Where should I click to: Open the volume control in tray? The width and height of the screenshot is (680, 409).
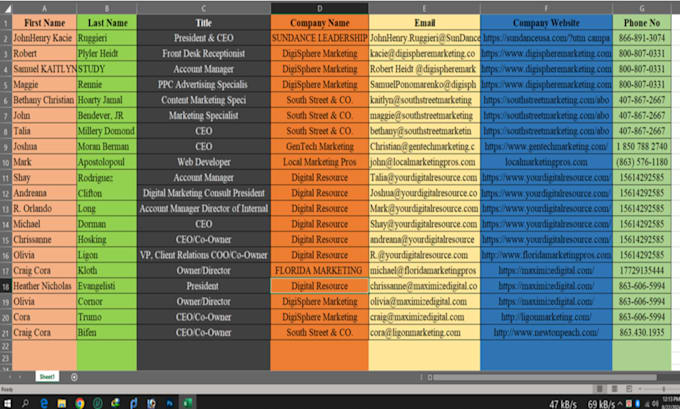coord(657,404)
